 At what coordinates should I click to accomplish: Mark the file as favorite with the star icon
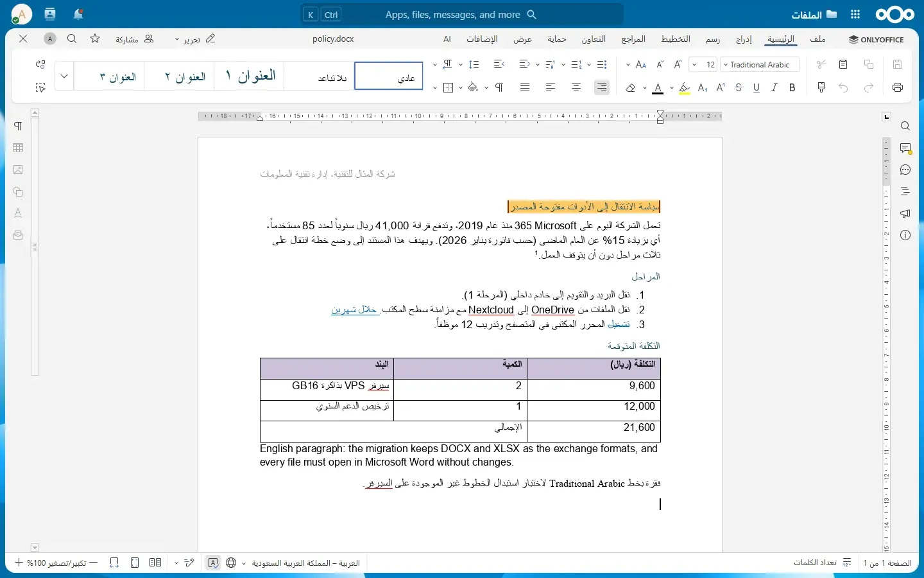(95, 39)
